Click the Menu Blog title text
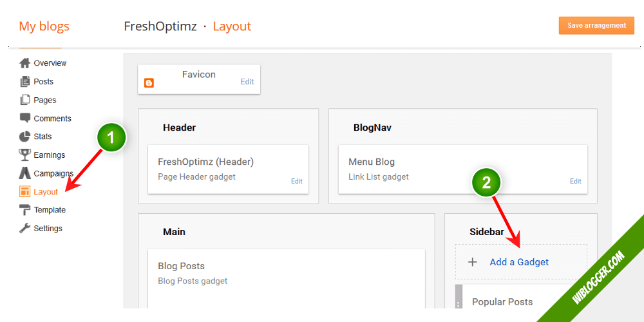This screenshot has width=644, height=322. pyautogui.click(x=372, y=162)
